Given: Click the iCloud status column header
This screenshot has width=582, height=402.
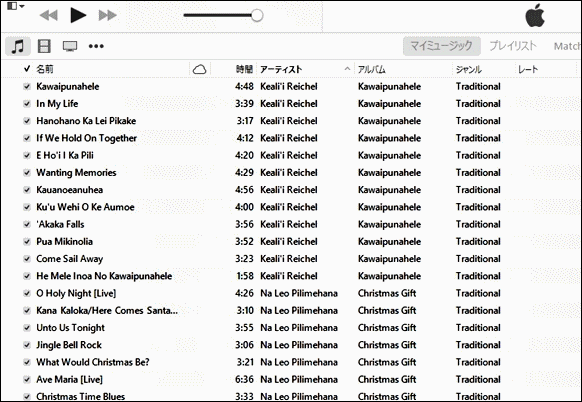Looking at the screenshot, I should [199, 69].
